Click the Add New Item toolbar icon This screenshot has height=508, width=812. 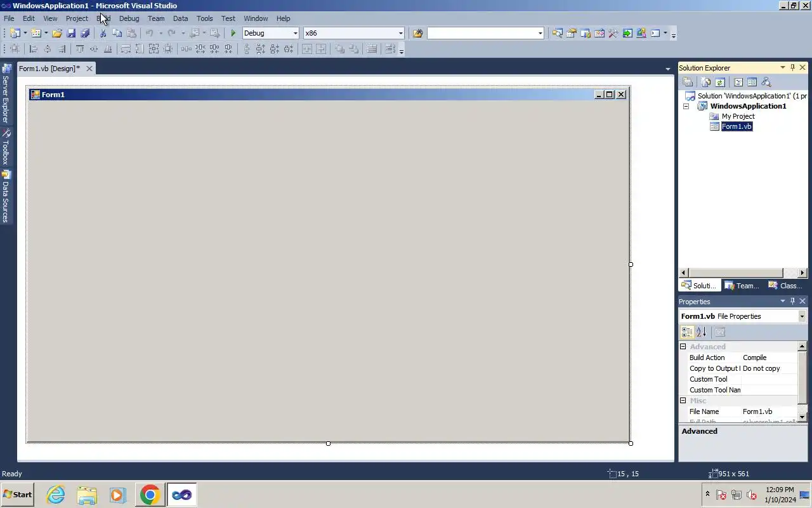36,33
